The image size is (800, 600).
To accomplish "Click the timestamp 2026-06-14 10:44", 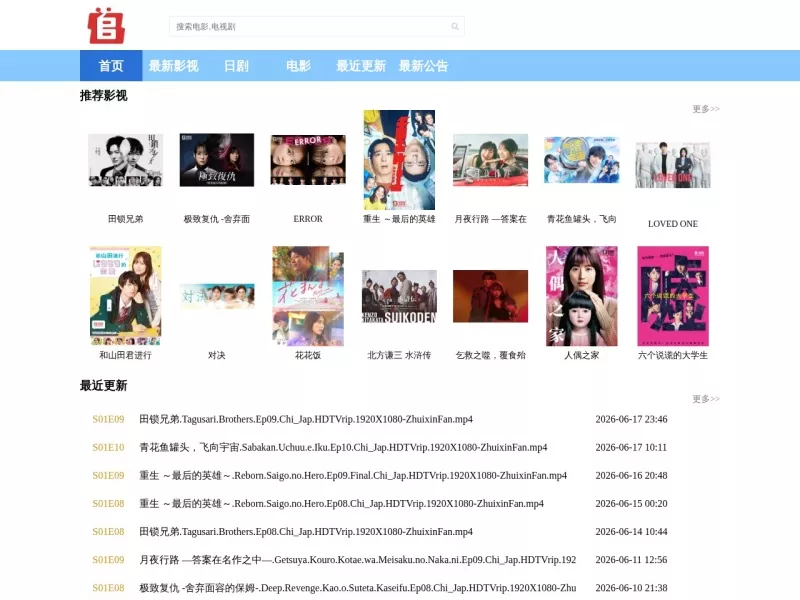I will click(x=631, y=532).
